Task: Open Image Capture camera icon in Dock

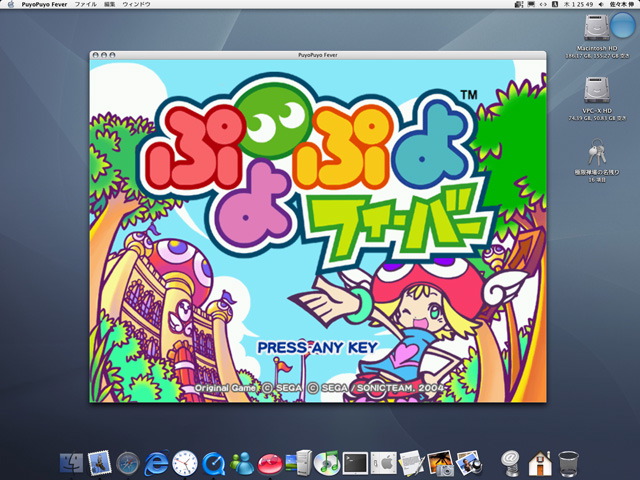Action: [x=440, y=463]
